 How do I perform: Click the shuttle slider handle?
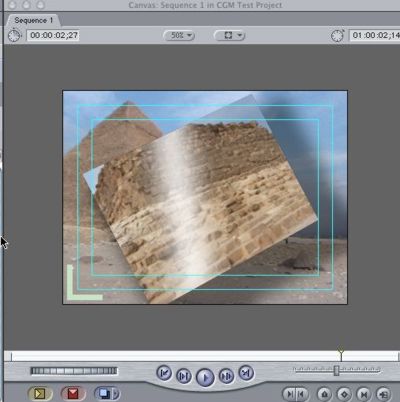[x=337, y=370]
